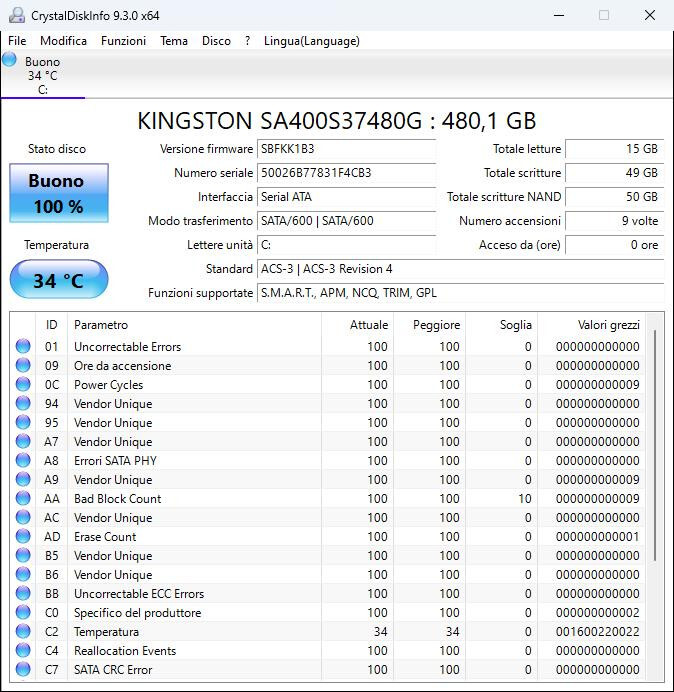Select the Errori SATA PHY parameter text
Viewport: 674px width, 692px height.
115,461
